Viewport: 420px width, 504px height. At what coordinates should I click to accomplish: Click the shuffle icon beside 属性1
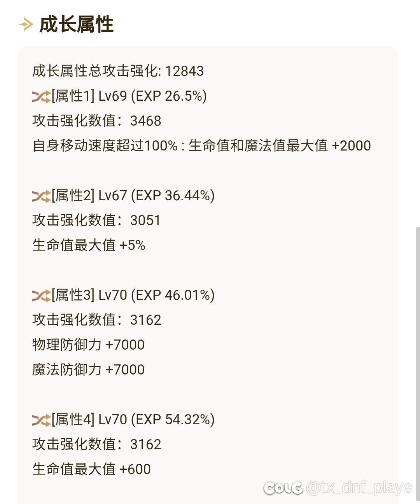[x=41, y=96]
